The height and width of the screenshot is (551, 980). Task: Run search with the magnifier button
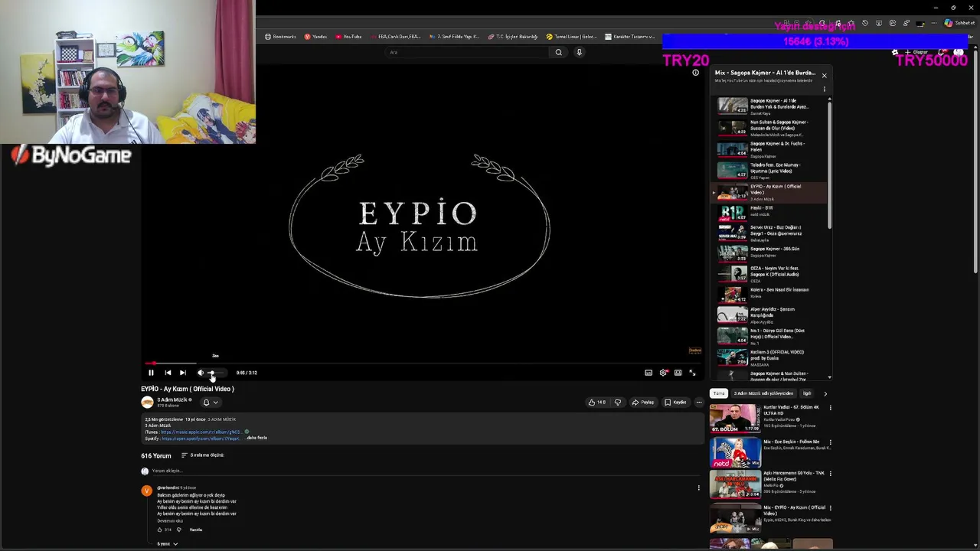(559, 52)
